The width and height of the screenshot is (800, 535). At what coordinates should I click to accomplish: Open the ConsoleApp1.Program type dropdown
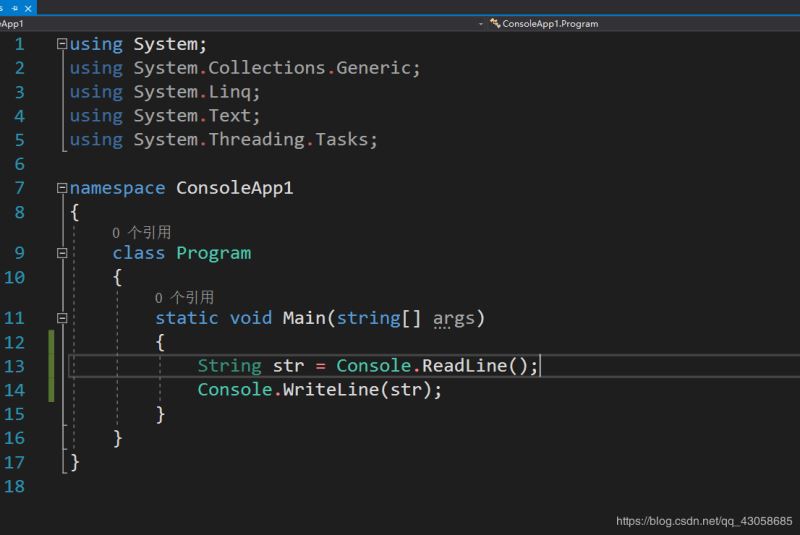[643, 23]
